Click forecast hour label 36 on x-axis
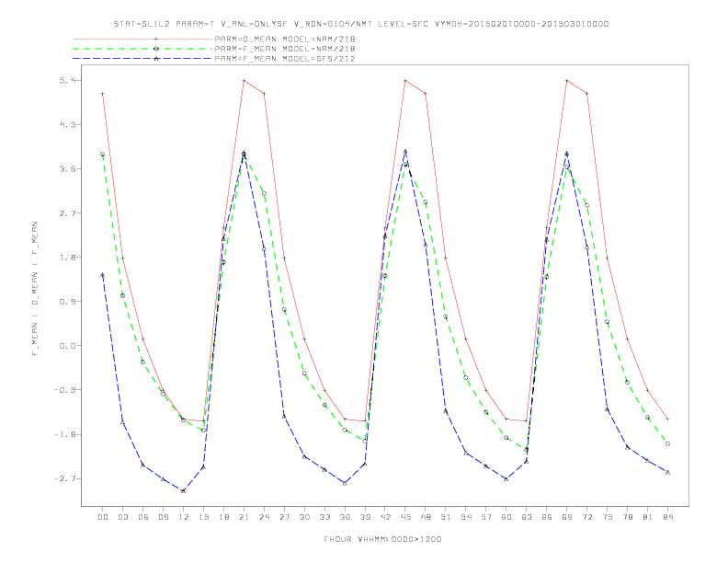This screenshot has height=563, width=728. coord(345,517)
